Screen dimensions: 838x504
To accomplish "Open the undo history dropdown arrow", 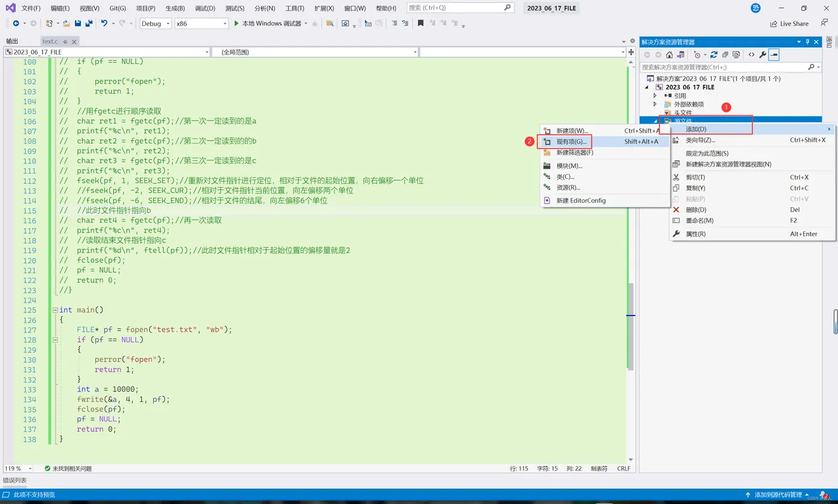I will (113, 23).
